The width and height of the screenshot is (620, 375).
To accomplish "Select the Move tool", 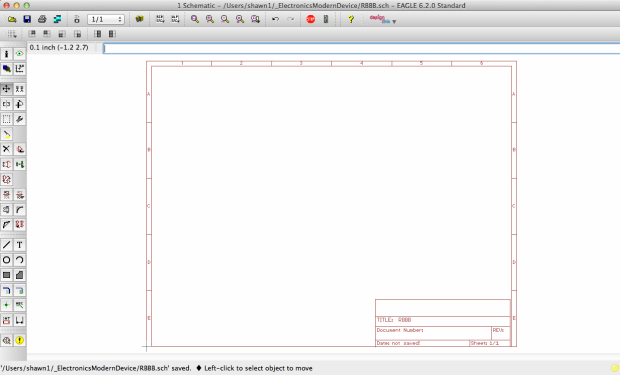I will pos(6,89).
